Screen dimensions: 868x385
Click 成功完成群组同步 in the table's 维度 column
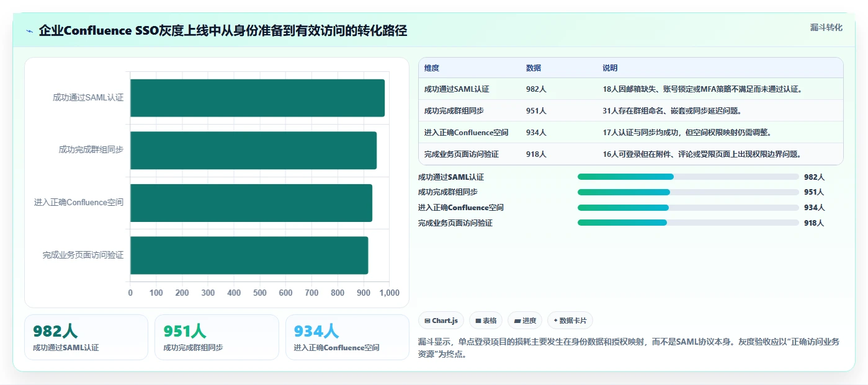[x=454, y=111]
